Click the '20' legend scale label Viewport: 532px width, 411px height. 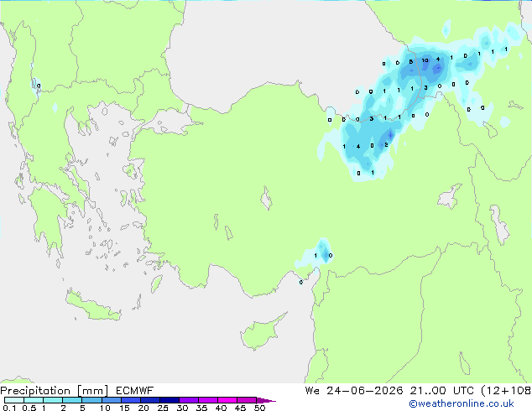pyautogui.click(x=143, y=408)
